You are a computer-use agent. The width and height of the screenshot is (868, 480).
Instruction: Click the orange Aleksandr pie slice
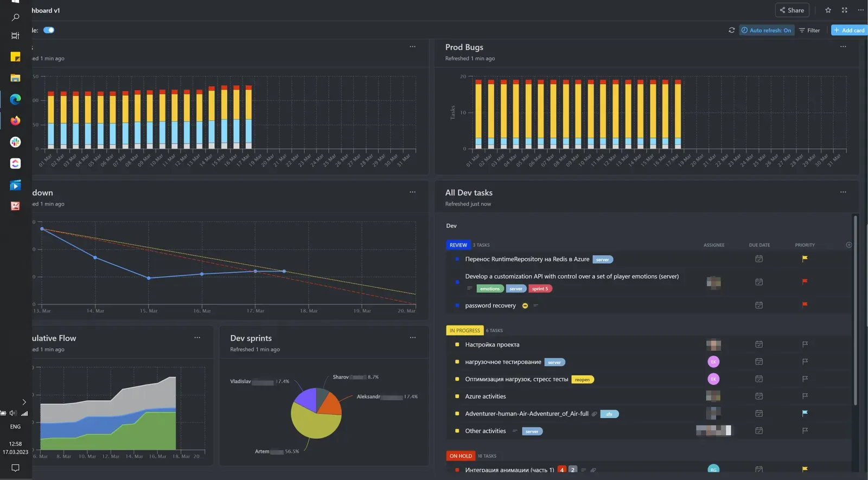[329, 404]
